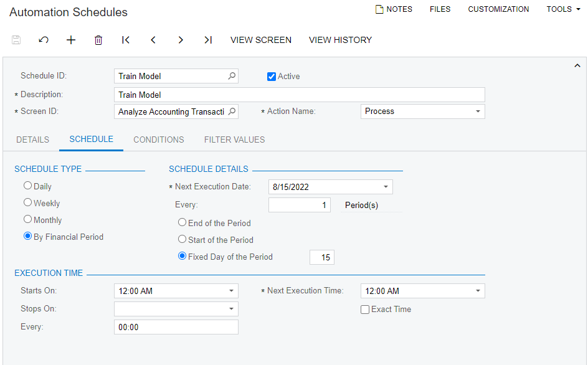Add a new record with plus icon
Viewport: 588px width, 365px height.
coord(71,40)
